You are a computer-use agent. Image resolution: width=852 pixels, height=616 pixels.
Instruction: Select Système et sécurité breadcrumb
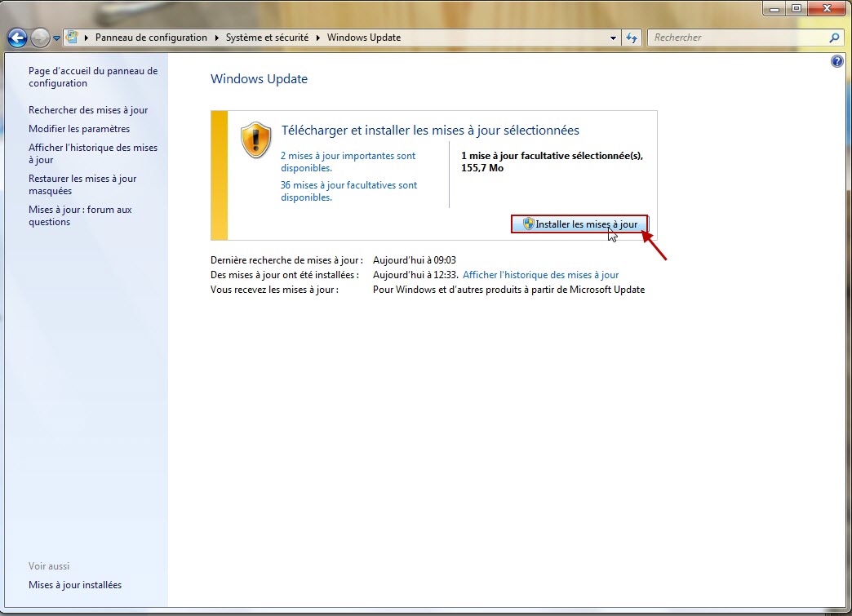pos(267,38)
